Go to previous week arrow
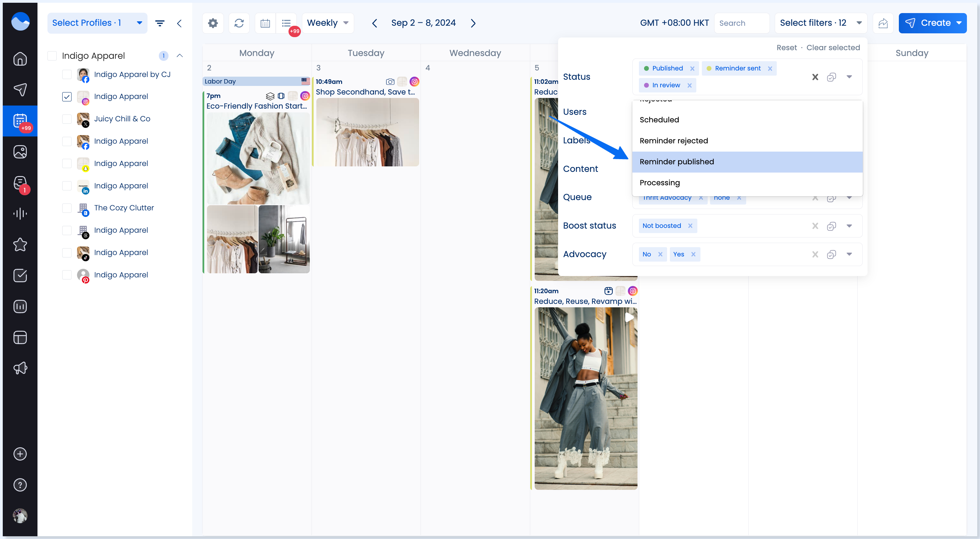The image size is (980, 539). coord(374,23)
